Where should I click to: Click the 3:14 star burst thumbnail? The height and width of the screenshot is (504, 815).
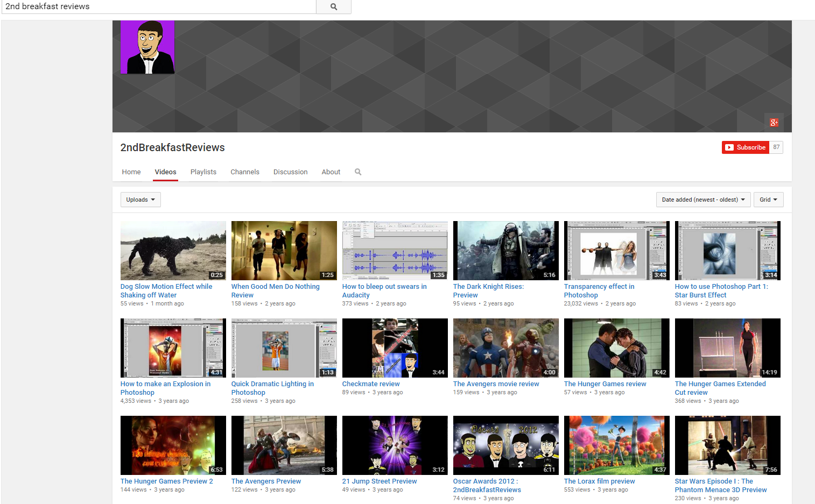pos(728,251)
